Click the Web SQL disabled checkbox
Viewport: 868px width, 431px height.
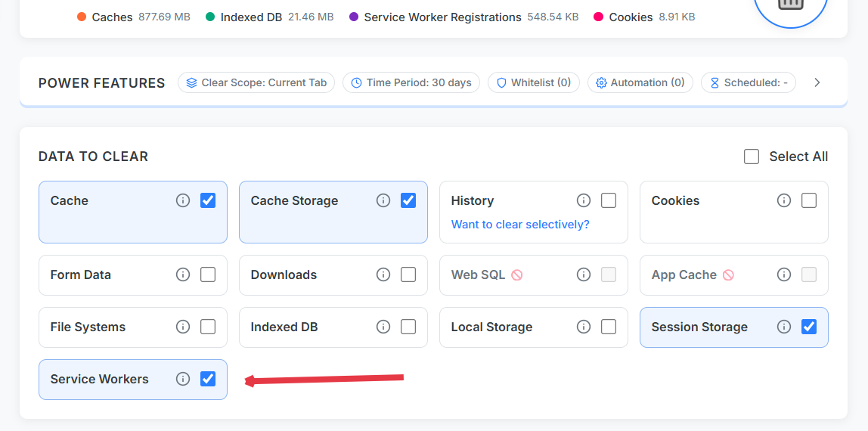(609, 274)
